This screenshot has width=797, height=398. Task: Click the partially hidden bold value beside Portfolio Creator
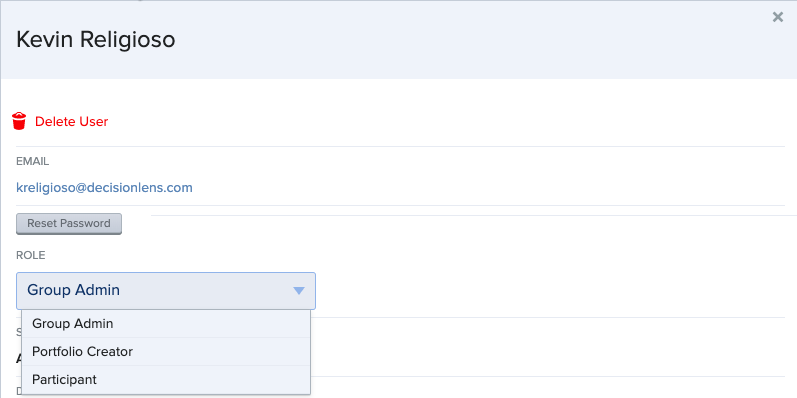(x=19, y=358)
